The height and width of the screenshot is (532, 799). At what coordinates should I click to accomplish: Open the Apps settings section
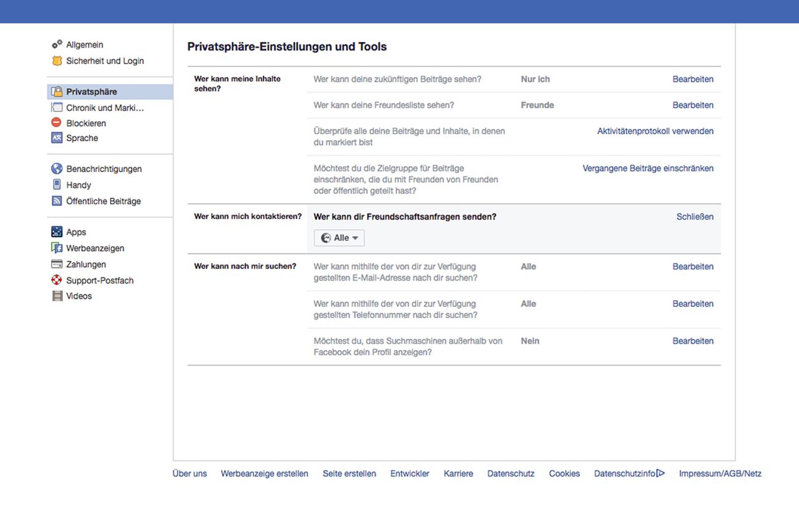(76, 232)
